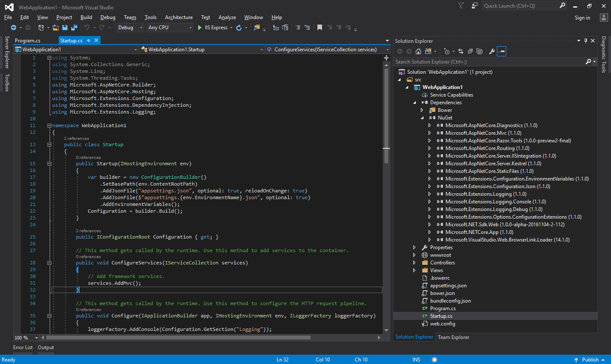
Task: Select the Undo icon on the toolbar
Action: [86, 27]
